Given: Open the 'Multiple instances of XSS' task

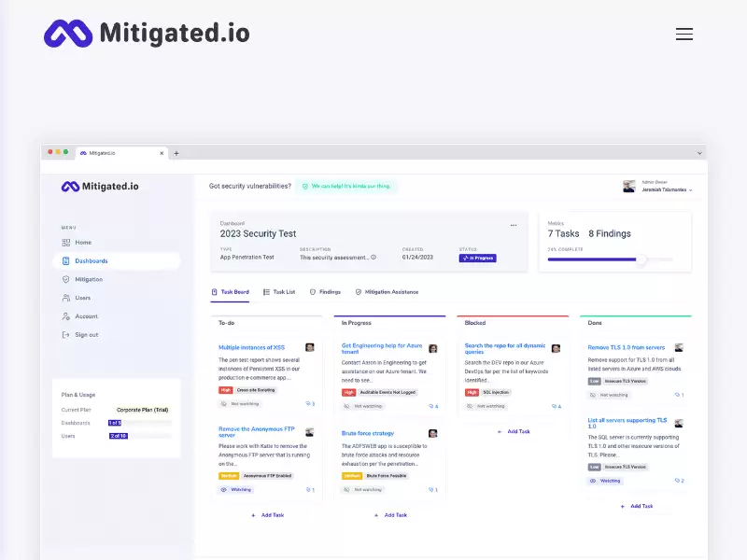Looking at the screenshot, I should (x=251, y=347).
